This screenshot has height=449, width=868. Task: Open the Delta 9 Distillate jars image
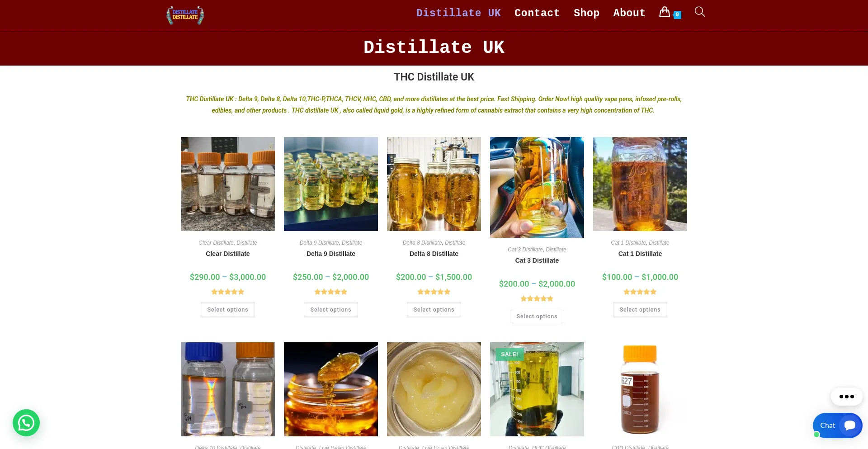coord(331,184)
